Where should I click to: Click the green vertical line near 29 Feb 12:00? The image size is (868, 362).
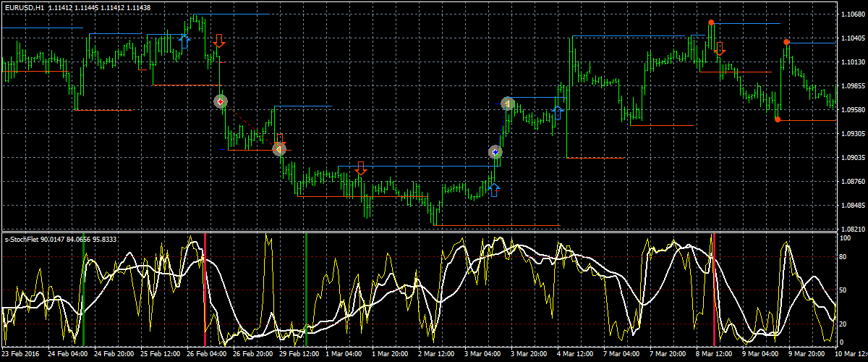coord(306,290)
